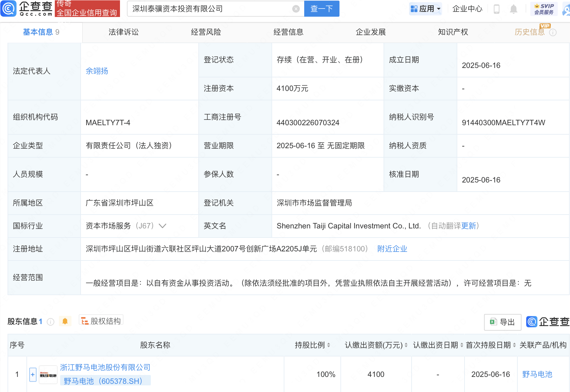Viewport: 570px width, 392px height.
Task: Expand the 国标行业 J67 chevron
Action: 162,226
